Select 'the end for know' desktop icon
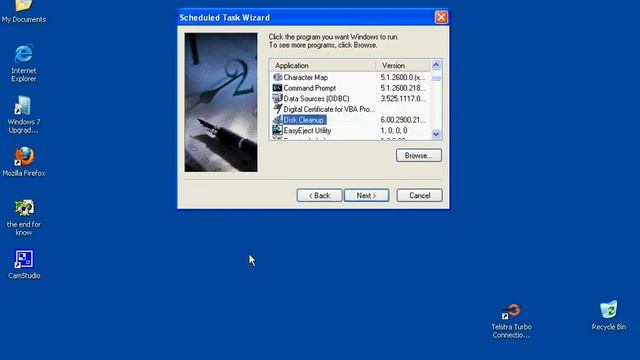 click(24, 218)
